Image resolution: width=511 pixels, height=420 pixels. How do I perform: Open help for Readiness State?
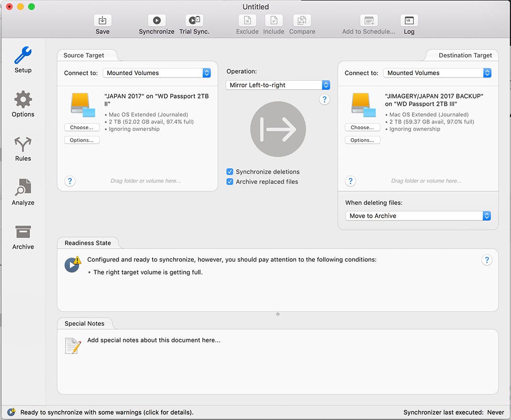tap(487, 260)
